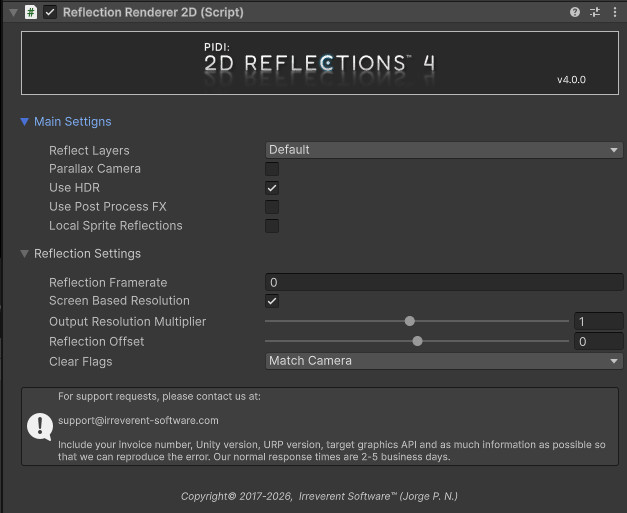The image size is (627, 513).
Task: Collapse the Reflection Settings foldout
Action: (x=25, y=254)
